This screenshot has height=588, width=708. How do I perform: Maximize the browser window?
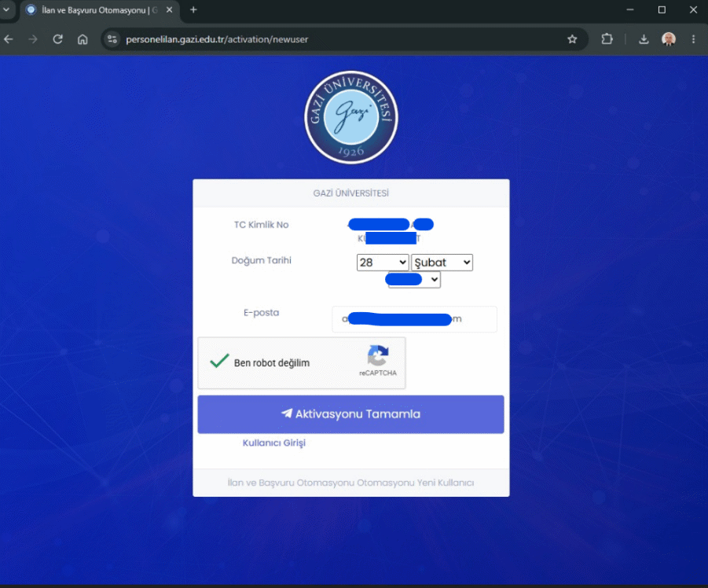662,9
